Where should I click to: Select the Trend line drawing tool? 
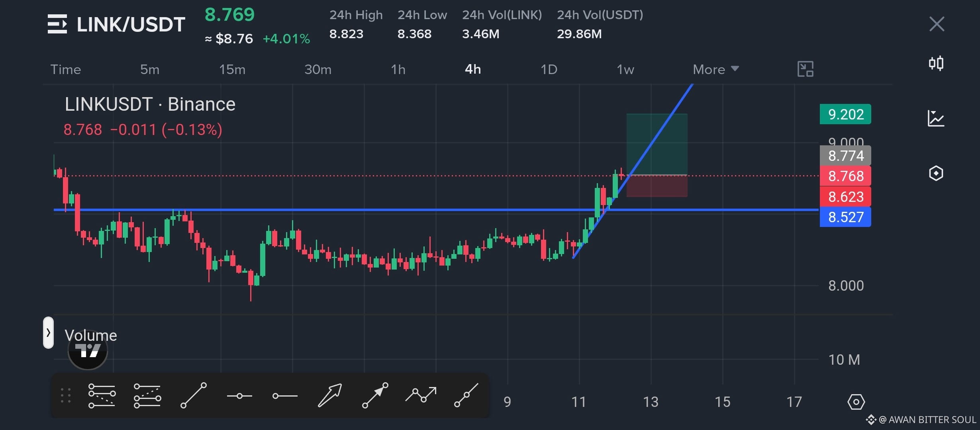tap(194, 395)
